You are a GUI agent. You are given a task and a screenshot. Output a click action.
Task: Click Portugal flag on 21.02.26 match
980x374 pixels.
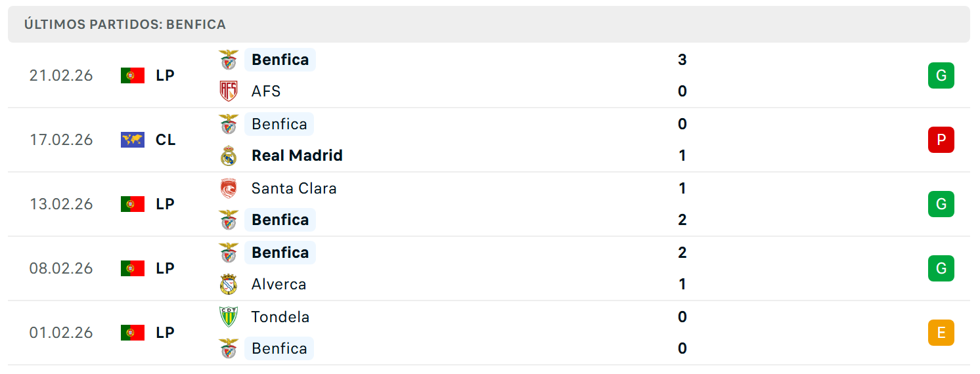pos(133,75)
